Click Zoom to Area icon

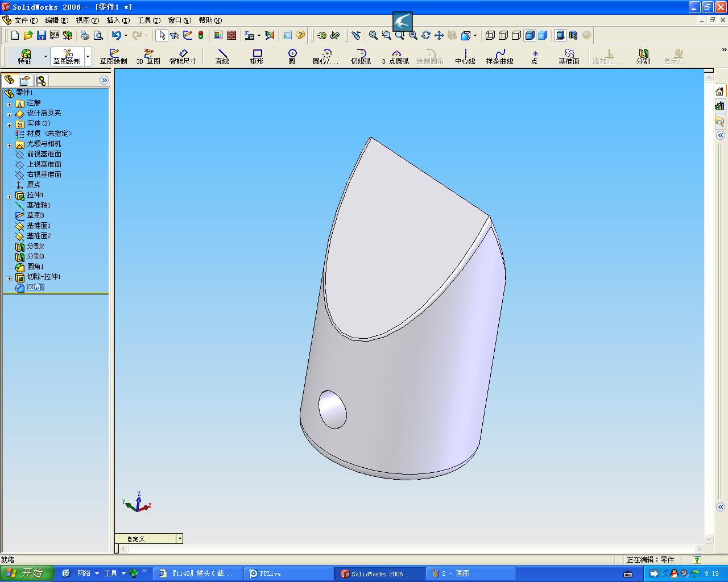tap(386, 35)
